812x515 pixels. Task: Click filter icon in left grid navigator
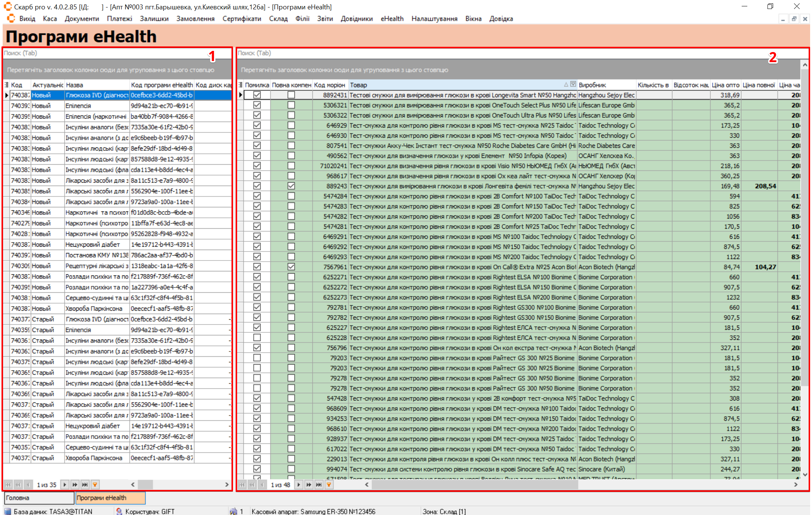(x=95, y=485)
